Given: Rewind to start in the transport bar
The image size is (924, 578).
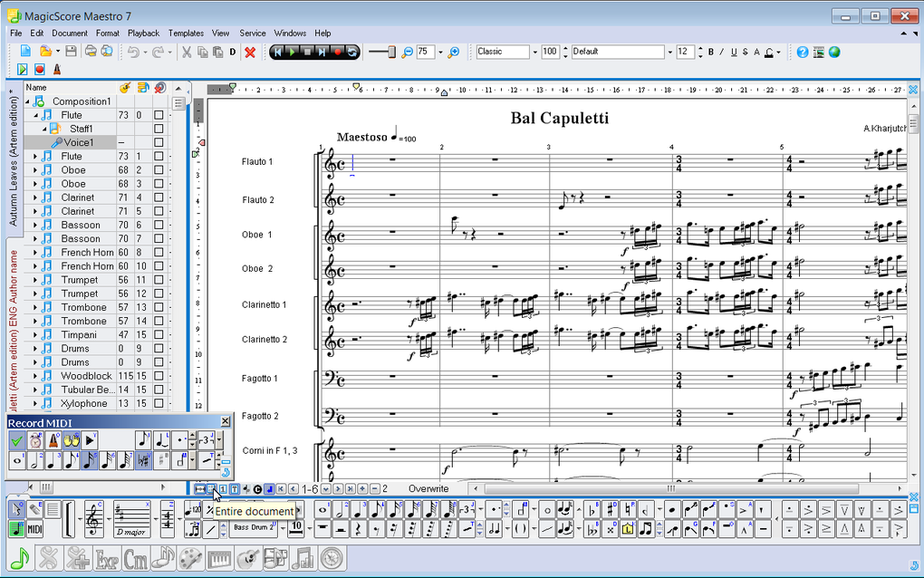Looking at the screenshot, I should point(278,52).
